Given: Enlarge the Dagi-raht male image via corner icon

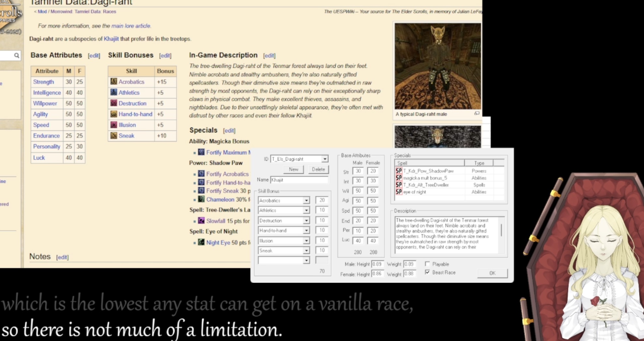Looking at the screenshot, I should [477, 113].
